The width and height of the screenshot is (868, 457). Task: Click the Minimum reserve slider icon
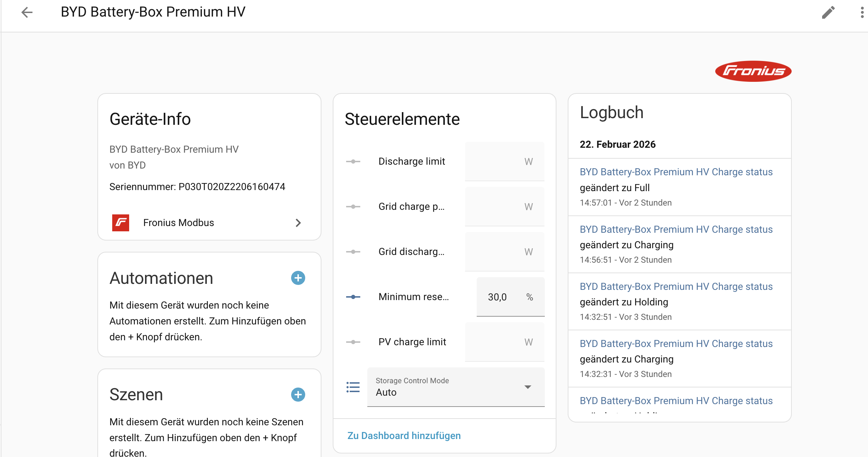tap(353, 297)
